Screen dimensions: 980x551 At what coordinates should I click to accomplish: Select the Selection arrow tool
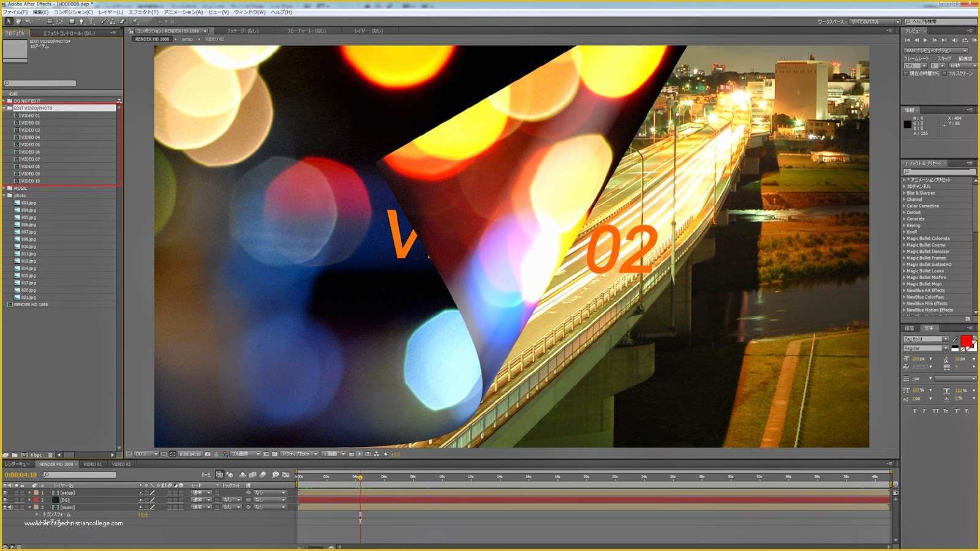click(9, 21)
